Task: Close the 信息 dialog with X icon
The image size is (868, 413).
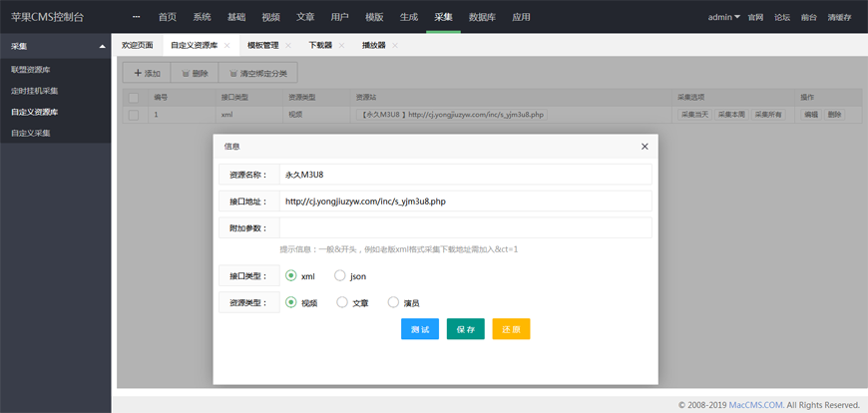Action: [x=645, y=147]
